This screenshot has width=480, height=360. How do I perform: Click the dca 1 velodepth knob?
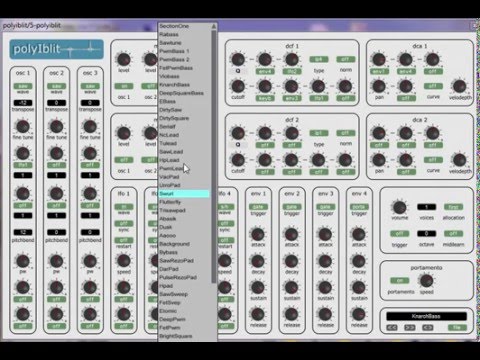(460, 86)
